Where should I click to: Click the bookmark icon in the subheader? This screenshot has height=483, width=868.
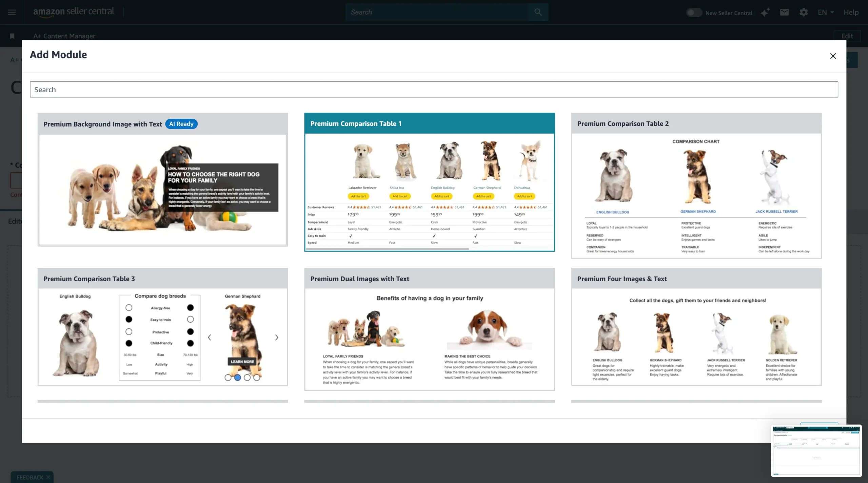[x=12, y=36]
